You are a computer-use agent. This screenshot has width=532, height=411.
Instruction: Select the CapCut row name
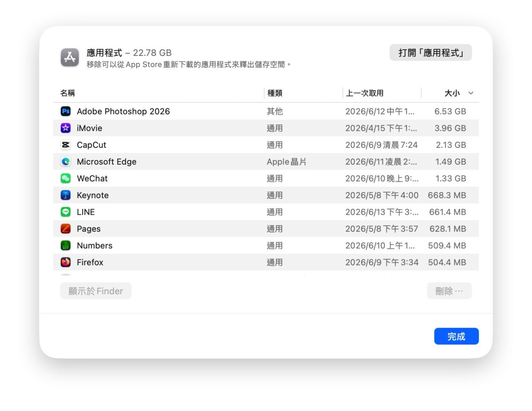tap(91, 145)
